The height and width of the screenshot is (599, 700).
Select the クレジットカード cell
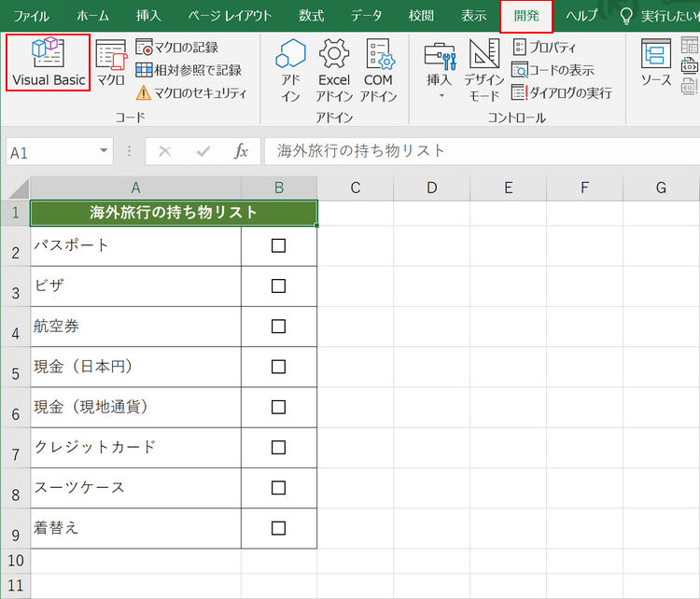[135, 448]
